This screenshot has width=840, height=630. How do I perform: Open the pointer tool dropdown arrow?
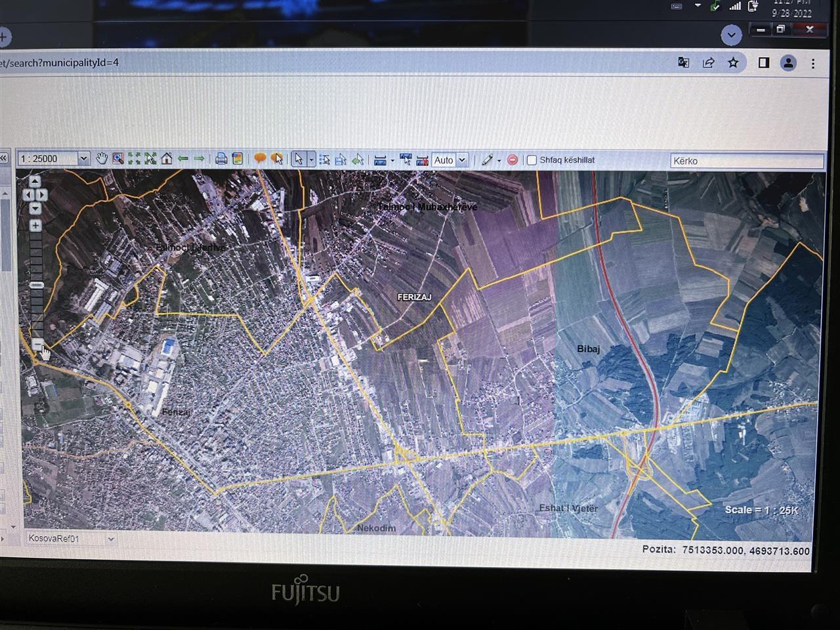311,159
